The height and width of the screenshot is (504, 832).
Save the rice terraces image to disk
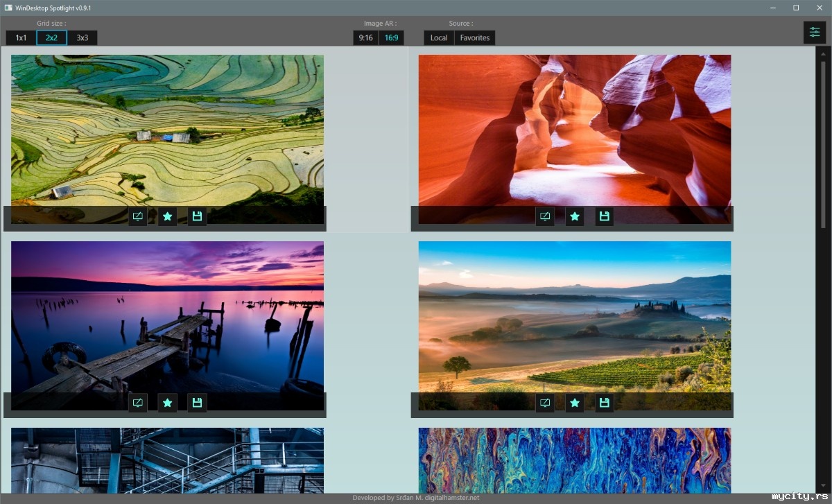(197, 217)
